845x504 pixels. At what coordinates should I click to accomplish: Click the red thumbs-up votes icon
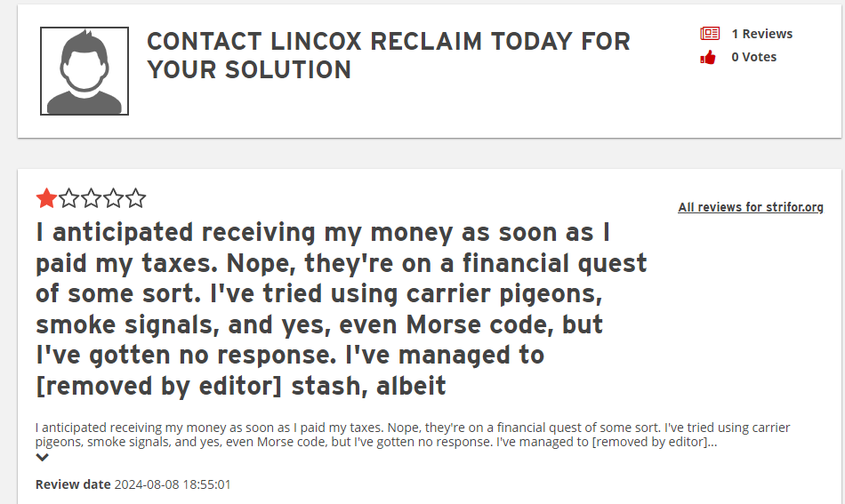708,58
